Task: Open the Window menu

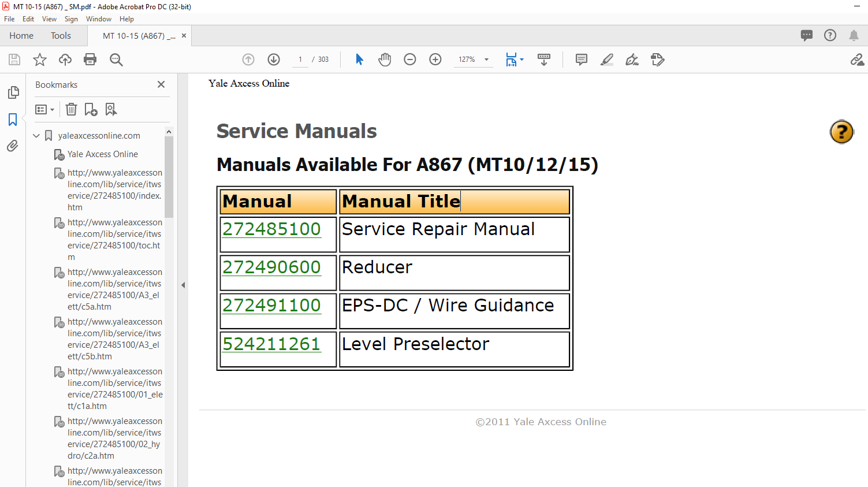Action: pyautogui.click(x=99, y=19)
